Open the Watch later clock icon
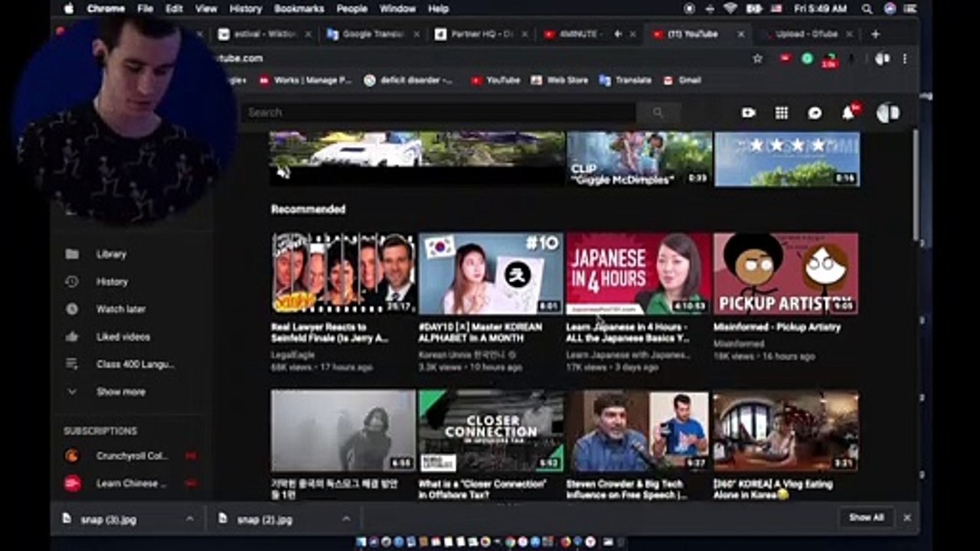 pyautogui.click(x=72, y=309)
